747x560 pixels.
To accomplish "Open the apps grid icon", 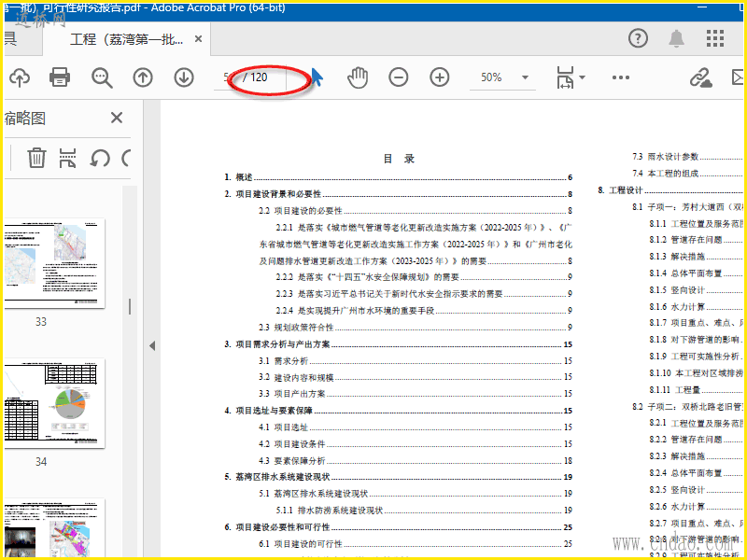I will click(x=715, y=38).
